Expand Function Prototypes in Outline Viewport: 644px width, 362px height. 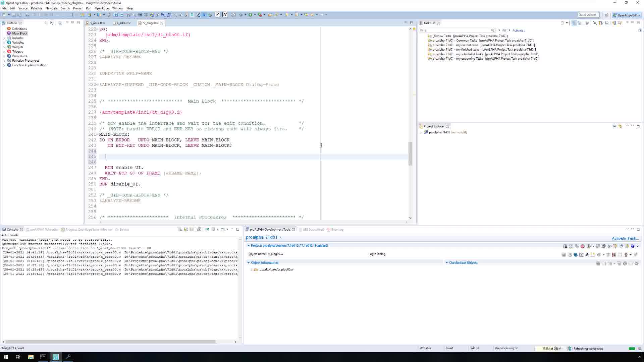(x=4, y=61)
